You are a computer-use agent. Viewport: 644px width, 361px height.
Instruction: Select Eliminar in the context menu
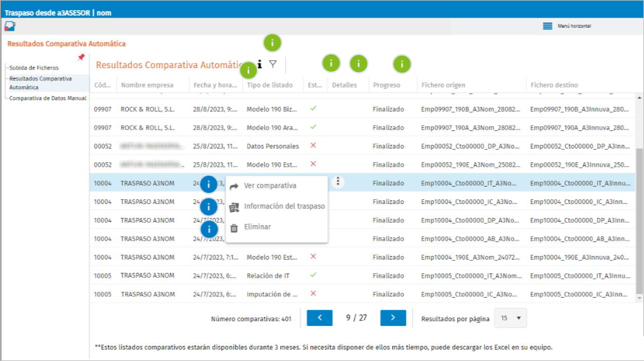tap(257, 227)
